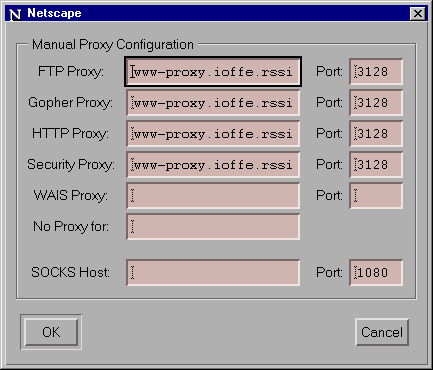Click the SOCKS Host field
Screen dimensions: 433x370
[213, 273]
